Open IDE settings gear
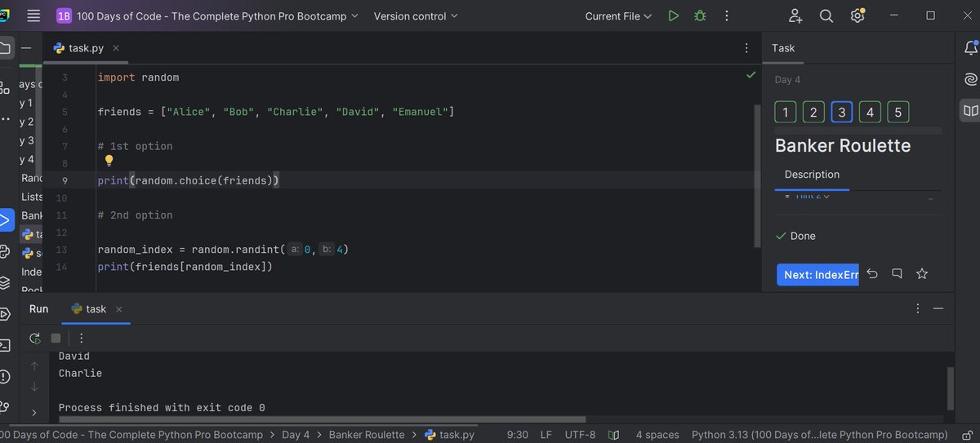980x443 pixels. click(857, 16)
